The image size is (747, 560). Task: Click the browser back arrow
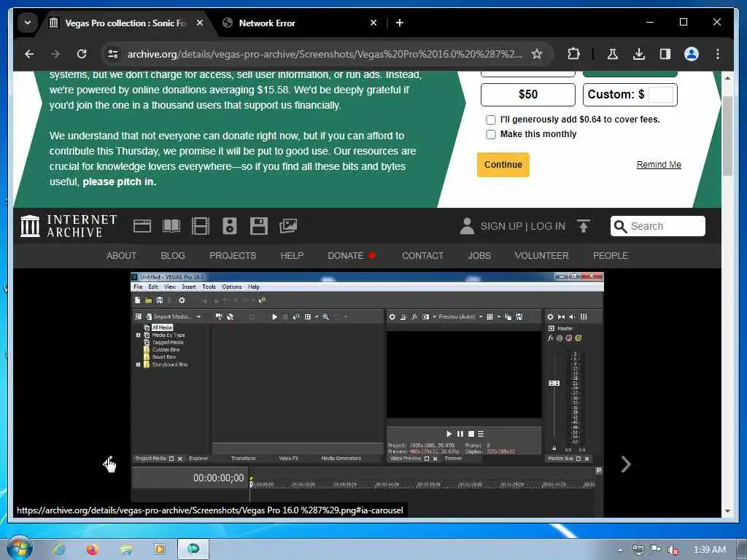(29, 54)
